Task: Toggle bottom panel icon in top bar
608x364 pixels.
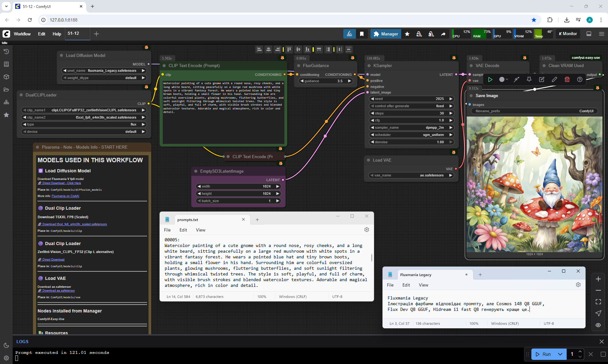Action: coord(589,34)
